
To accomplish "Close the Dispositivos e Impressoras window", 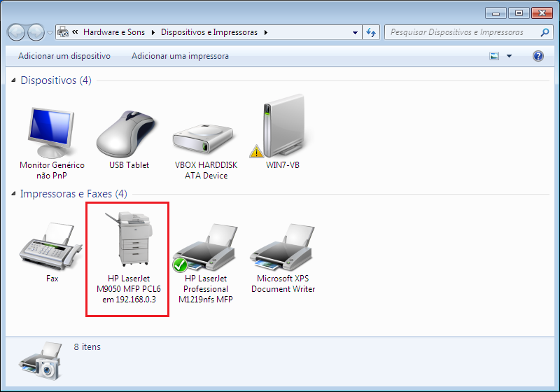I will pos(542,13).
